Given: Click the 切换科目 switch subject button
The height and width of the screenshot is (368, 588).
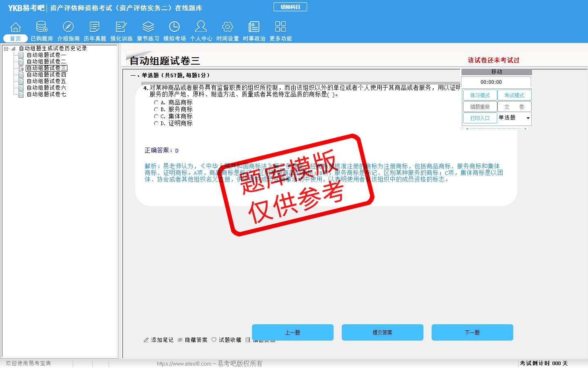Looking at the screenshot, I should point(290,7).
